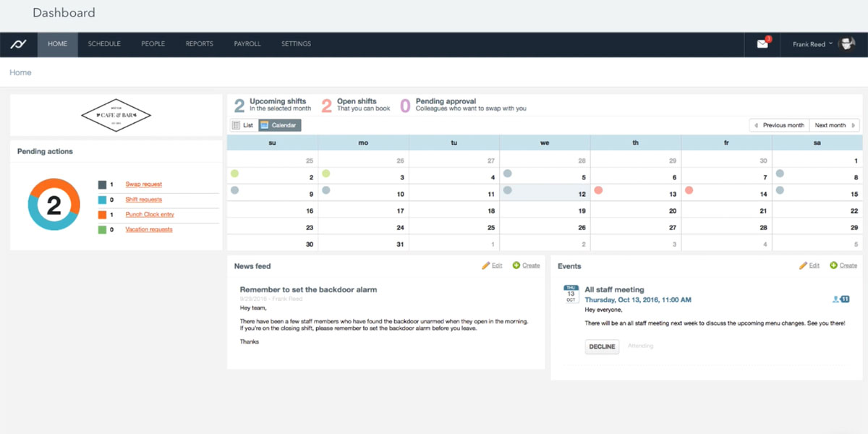Open the Reports menu
This screenshot has width=868, height=434.
pyautogui.click(x=199, y=44)
